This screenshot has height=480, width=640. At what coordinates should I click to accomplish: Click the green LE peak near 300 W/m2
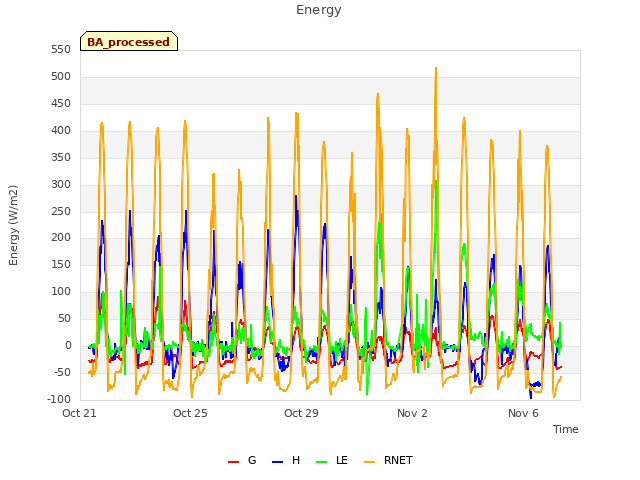pyautogui.click(x=436, y=181)
